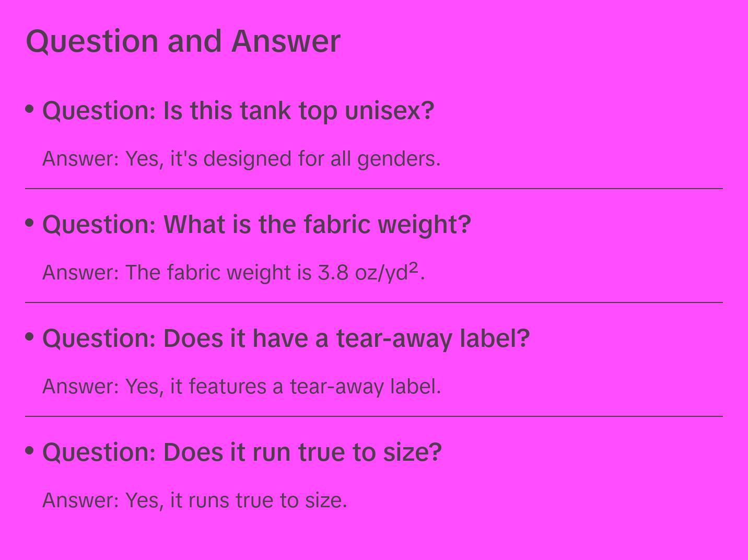Click the superscript 2 in "oz/yd²"
Viewport: 748px width, 560px height.
(414, 268)
